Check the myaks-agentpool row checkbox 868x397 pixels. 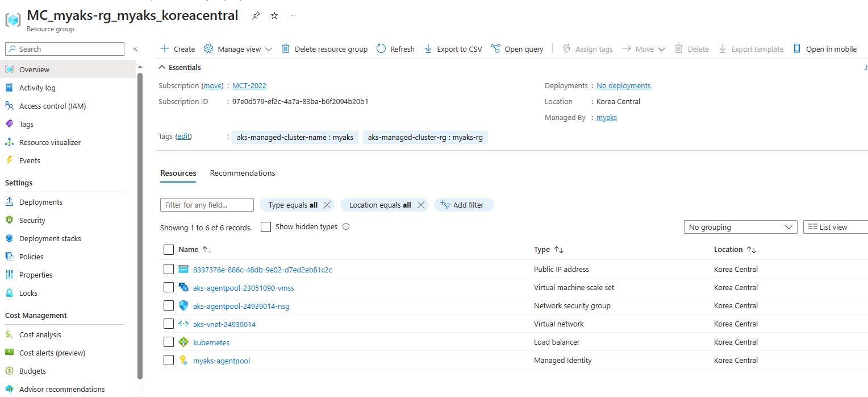click(169, 360)
